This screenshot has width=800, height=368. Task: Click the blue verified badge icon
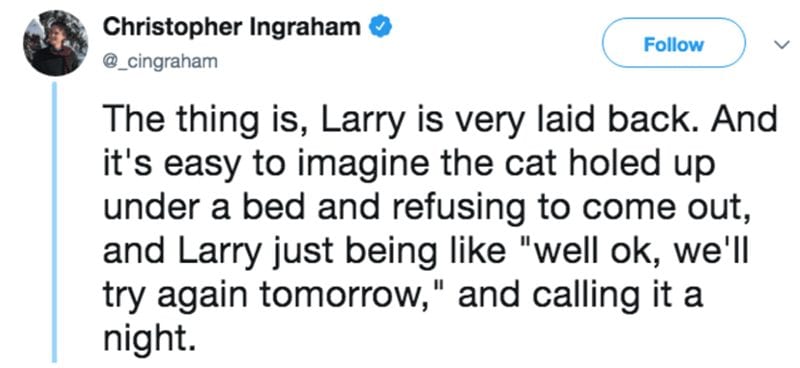pos(380,27)
